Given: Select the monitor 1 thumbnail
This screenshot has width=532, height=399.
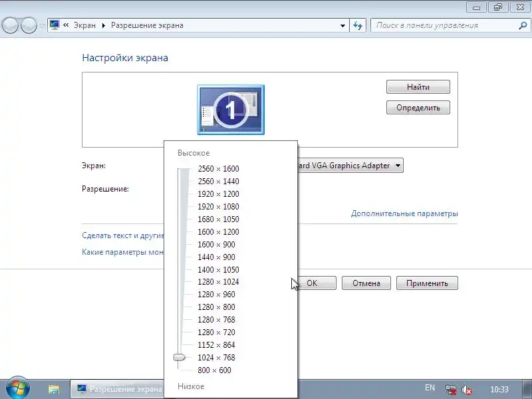Looking at the screenshot, I should tap(231, 110).
